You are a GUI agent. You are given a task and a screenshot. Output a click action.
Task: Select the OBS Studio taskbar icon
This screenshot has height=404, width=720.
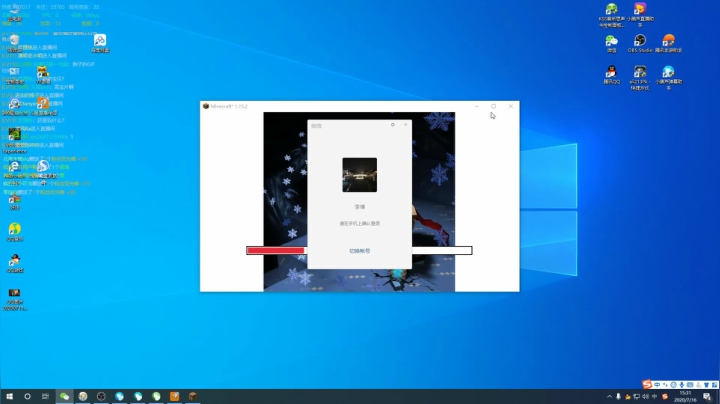(101, 396)
